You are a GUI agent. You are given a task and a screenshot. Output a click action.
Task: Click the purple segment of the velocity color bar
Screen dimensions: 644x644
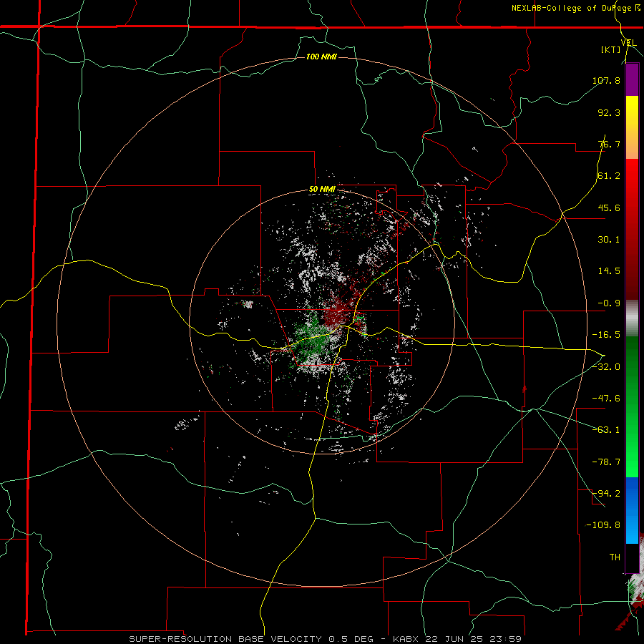[632, 79]
